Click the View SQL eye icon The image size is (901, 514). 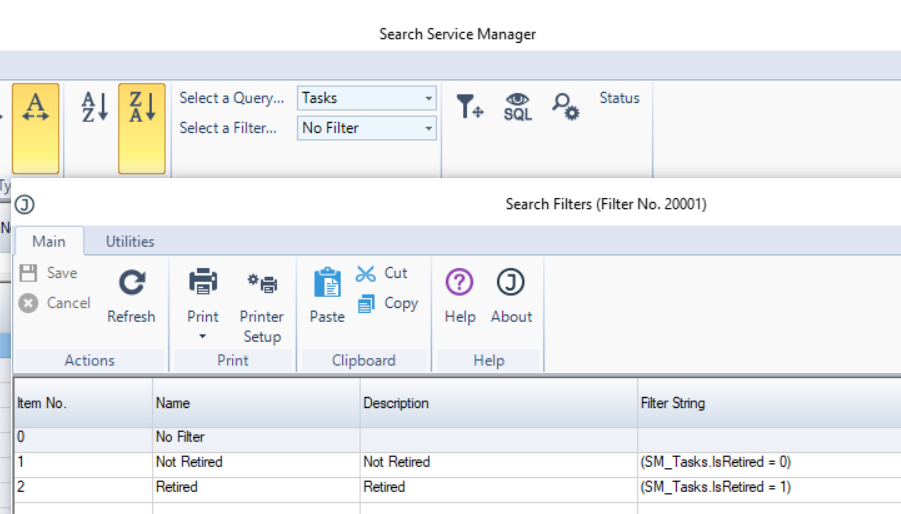pyautogui.click(x=517, y=106)
